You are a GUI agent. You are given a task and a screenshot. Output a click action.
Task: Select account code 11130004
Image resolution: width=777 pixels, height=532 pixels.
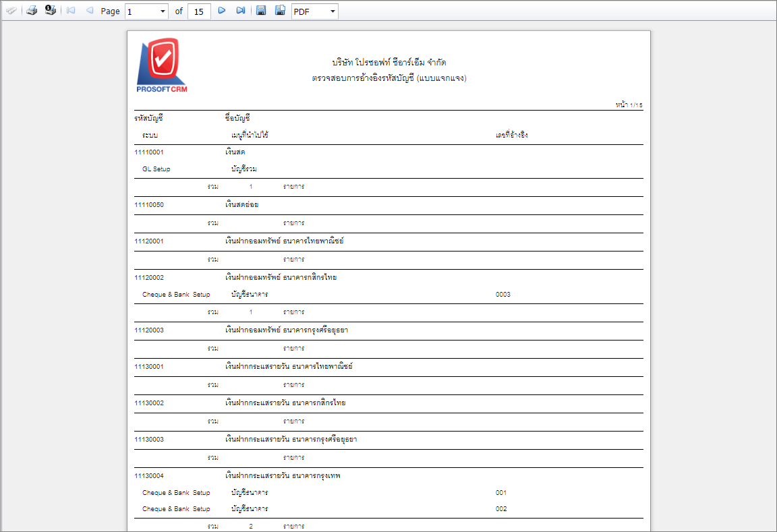pyautogui.click(x=148, y=475)
